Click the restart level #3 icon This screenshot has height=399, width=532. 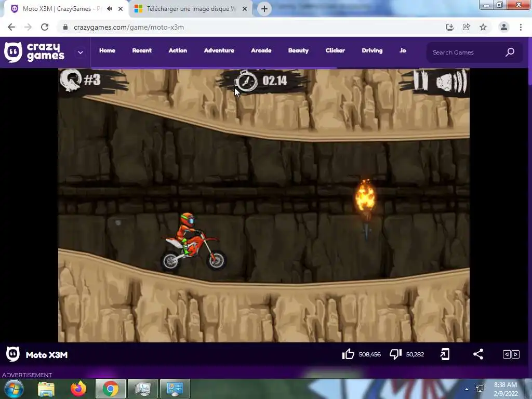pyautogui.click(x=71, y=80)
